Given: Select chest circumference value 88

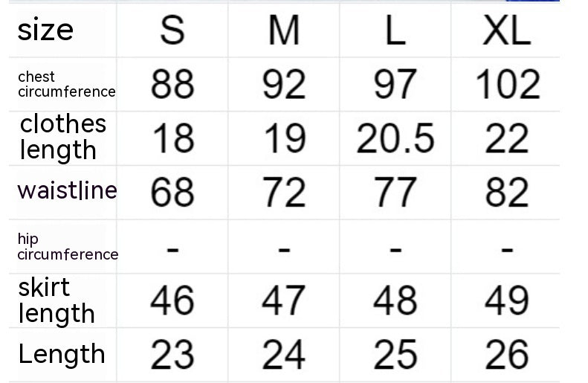Looking at the screenshot, I should point(172,85).
